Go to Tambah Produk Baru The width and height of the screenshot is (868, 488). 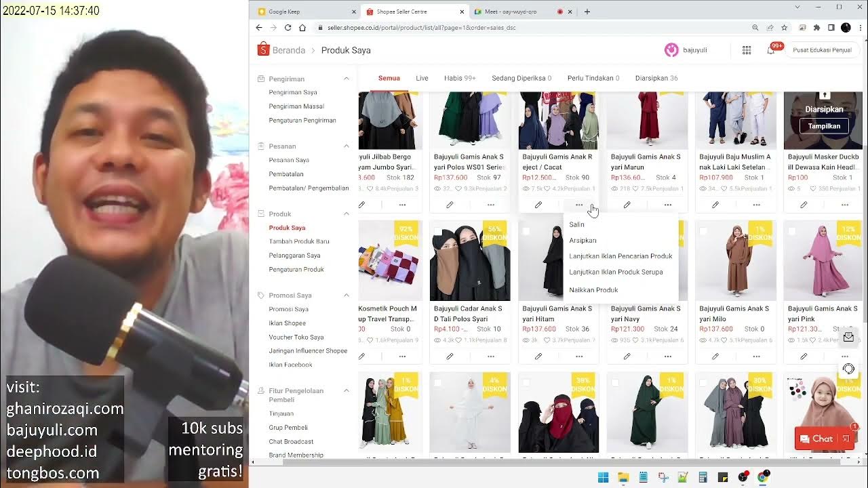(299, 241)
